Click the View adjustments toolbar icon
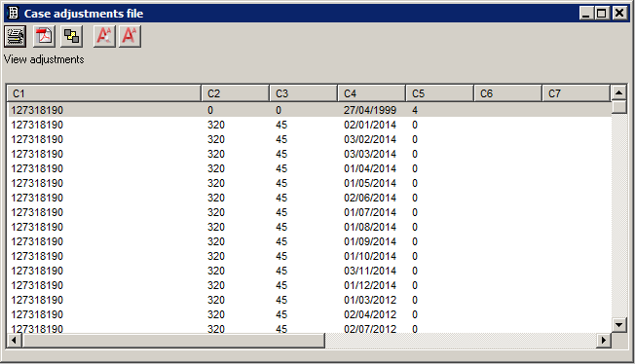635x364 pixels. [x=16, y=36]
